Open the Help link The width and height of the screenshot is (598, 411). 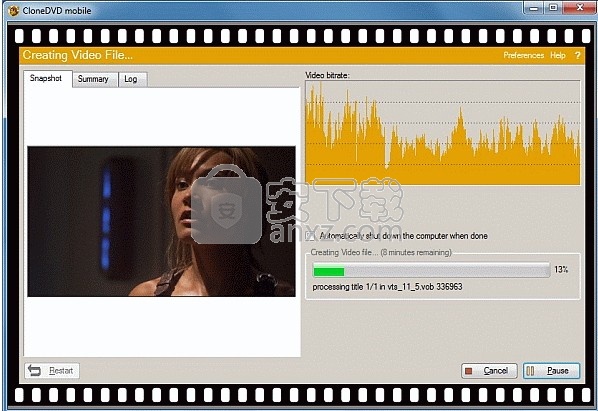558,55
